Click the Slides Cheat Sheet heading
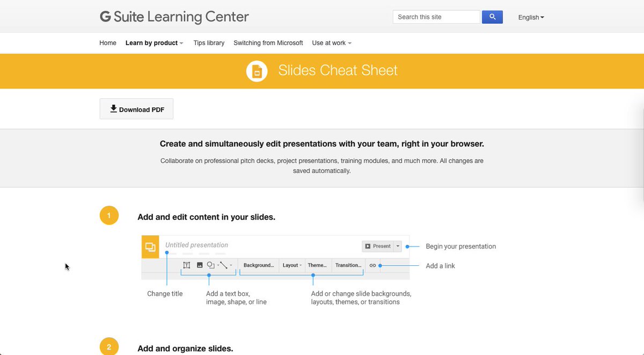This screenshot has width=644, height=355. tap(338, 70)
